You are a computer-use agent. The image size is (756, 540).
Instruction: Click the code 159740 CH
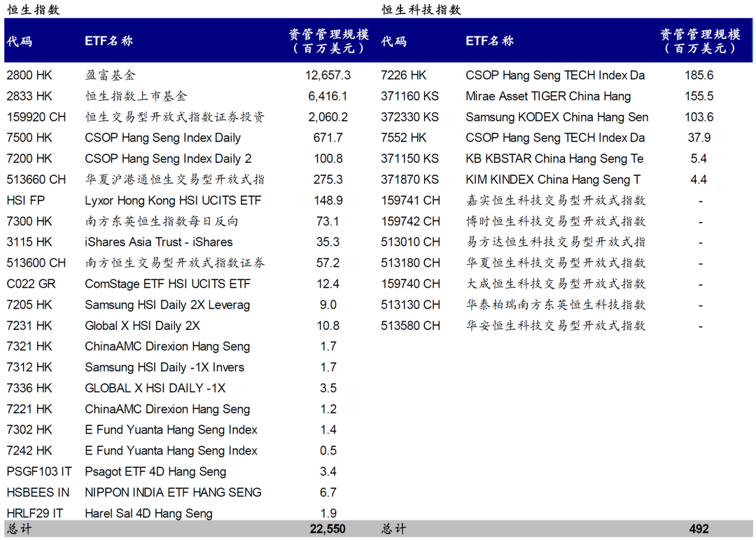click(411, 284)
